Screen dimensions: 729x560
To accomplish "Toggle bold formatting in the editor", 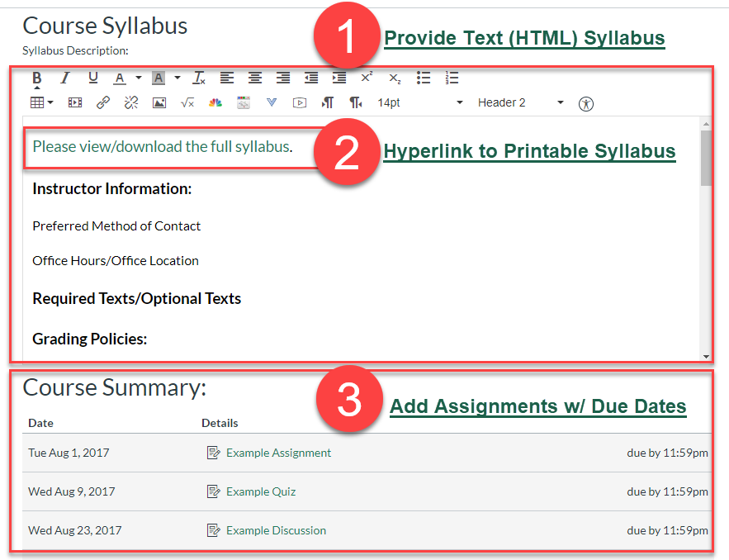I will tap(37, 78).
